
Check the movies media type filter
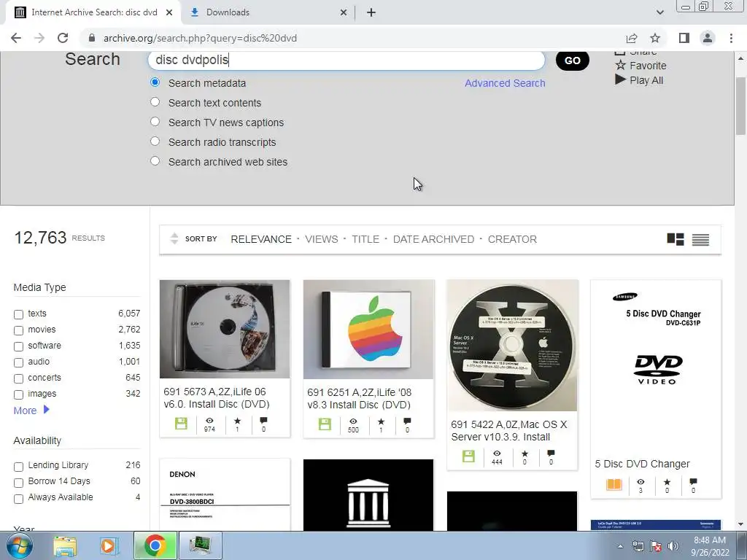point(18,330)
